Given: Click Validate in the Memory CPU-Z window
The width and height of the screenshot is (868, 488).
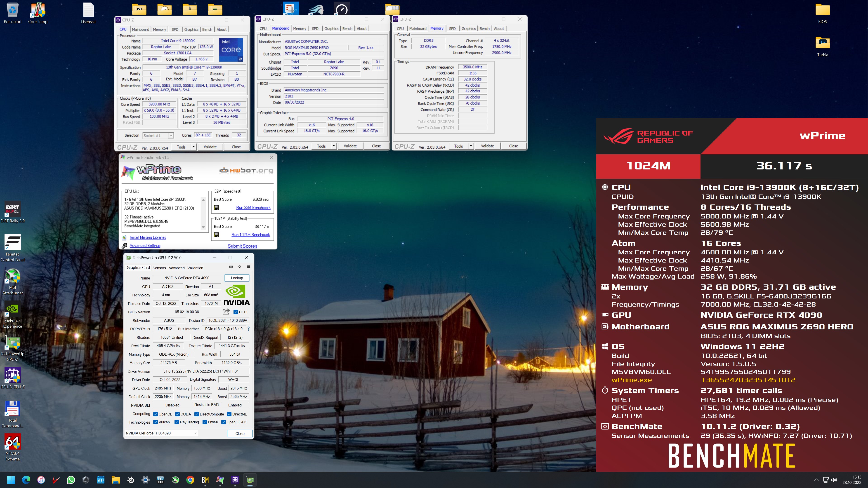Looking at the screenshot, I should (487, 146).
